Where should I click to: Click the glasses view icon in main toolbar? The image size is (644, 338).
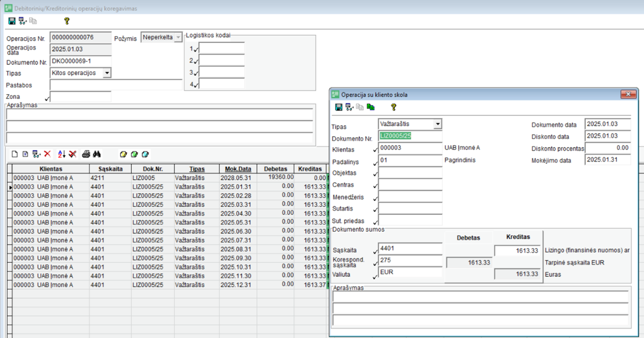pyautogui.click(x=22, y=21)
